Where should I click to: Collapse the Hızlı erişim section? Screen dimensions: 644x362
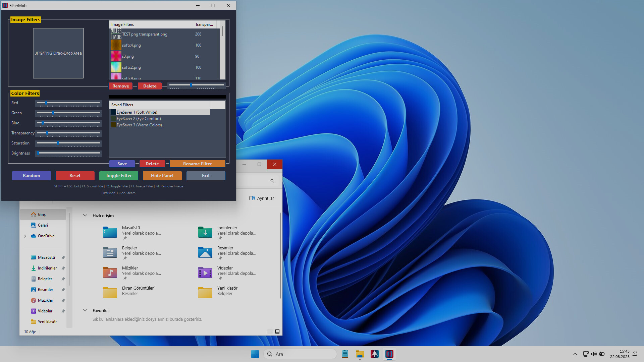click(85, 215)
